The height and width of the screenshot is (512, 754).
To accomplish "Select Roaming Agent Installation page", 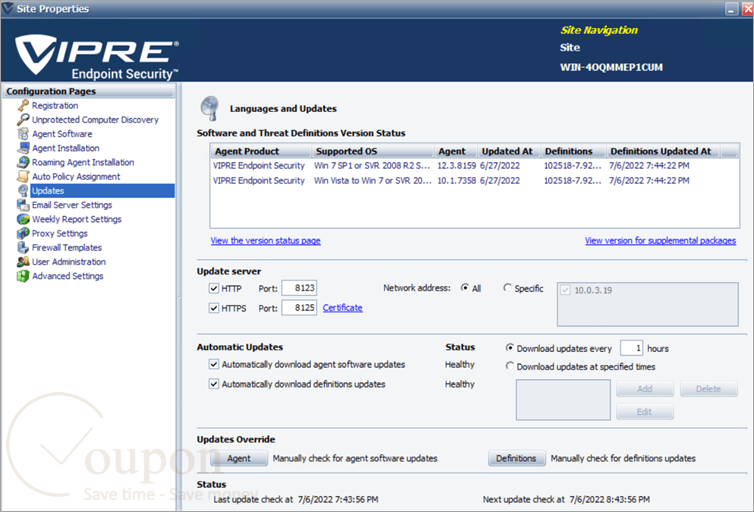I will [x=83, y=162].
